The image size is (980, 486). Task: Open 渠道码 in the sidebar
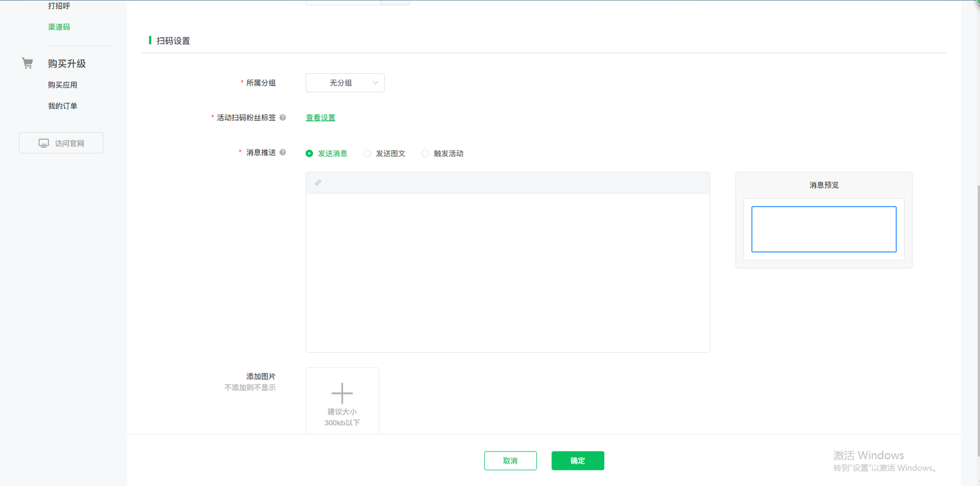pyautogui.click(x=59, y=27)
